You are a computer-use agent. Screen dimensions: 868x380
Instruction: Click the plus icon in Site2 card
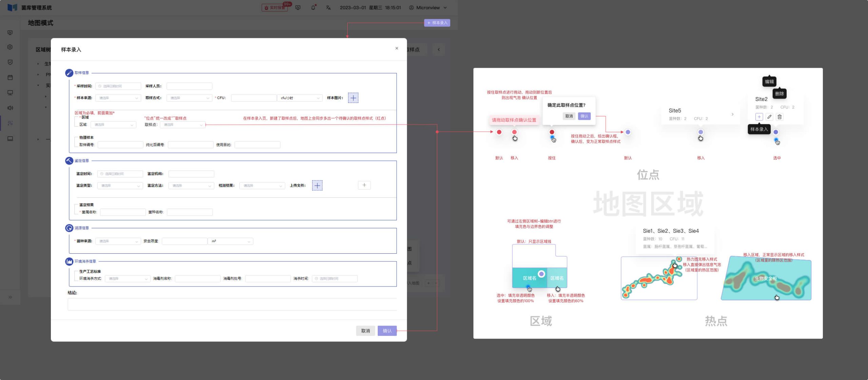(x=759, y=117)
